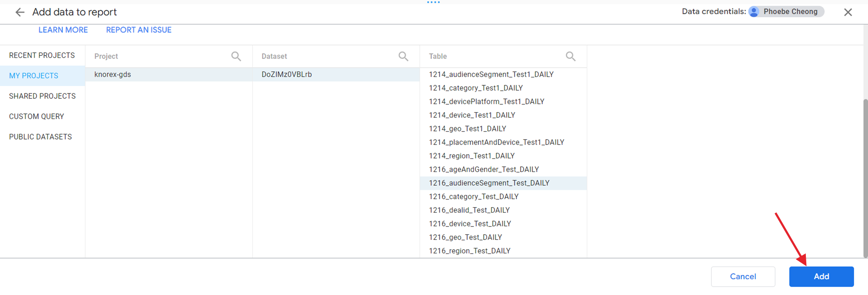868x295 pixels.
Task: Switch to Recent Projects tab
Action: [x=42, y=55]
